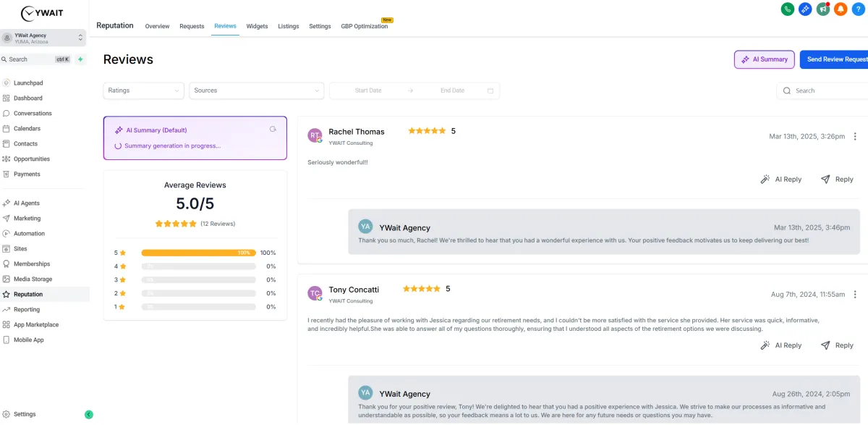Select the Reviews tab

[225, 26]
